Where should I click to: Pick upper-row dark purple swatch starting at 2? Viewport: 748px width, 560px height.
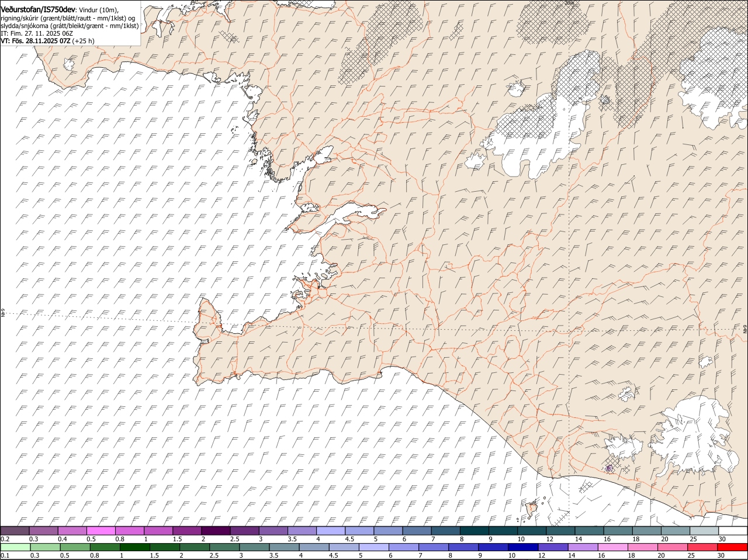(216, 531)
